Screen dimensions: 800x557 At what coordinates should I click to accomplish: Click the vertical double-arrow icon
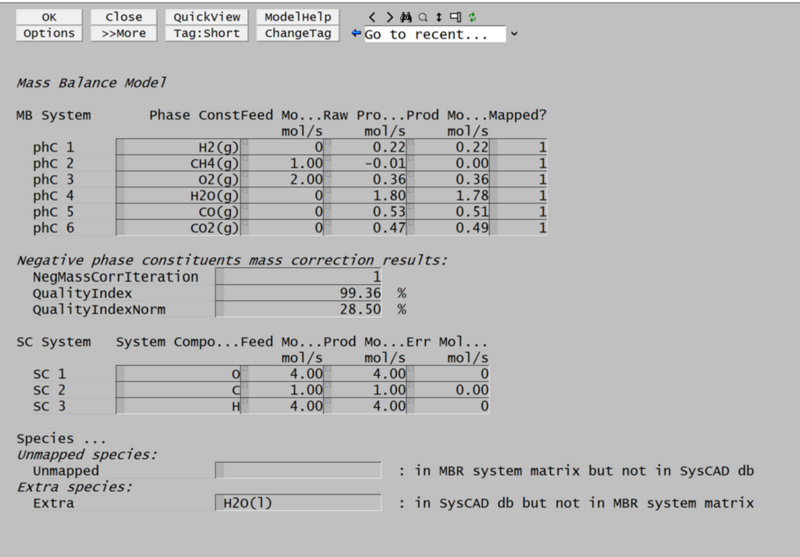click(439, 17)
